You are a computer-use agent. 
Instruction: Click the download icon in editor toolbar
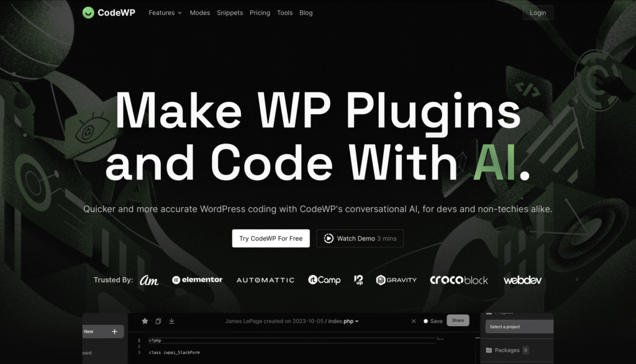coord(171,321)
